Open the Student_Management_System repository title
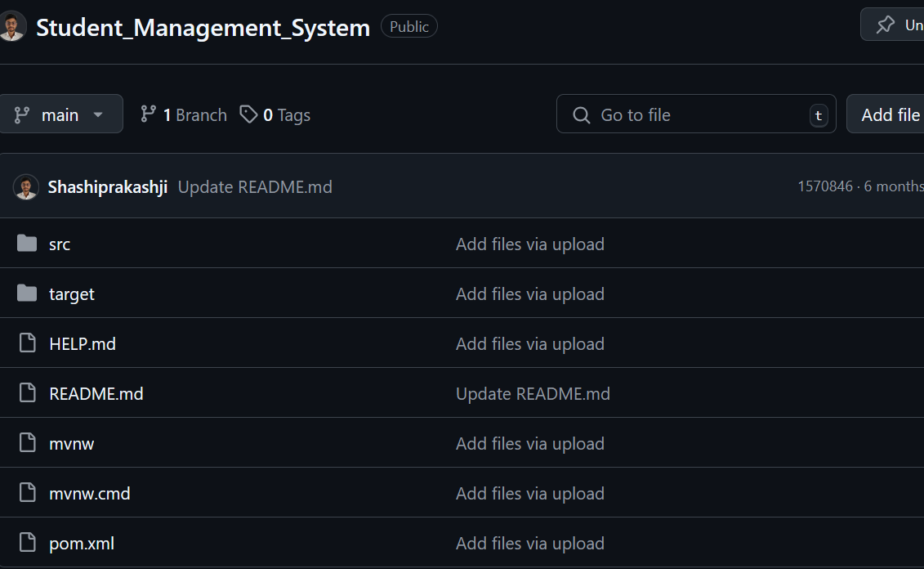Screen dimensions: 924x569 pos(203,27)
